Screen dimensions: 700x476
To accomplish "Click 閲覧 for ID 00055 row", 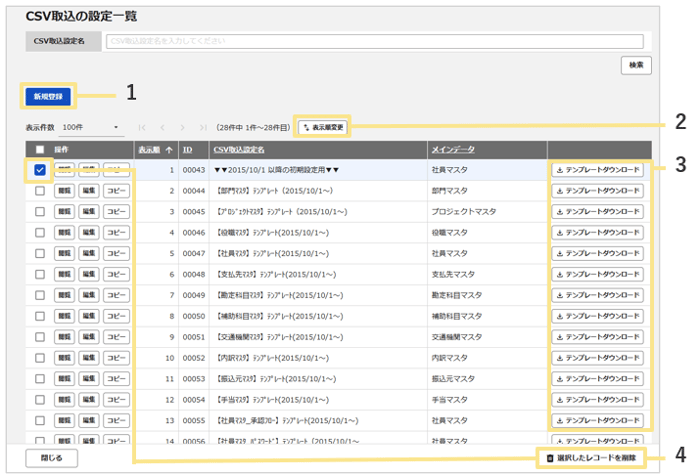I will [x=64, y=421].
